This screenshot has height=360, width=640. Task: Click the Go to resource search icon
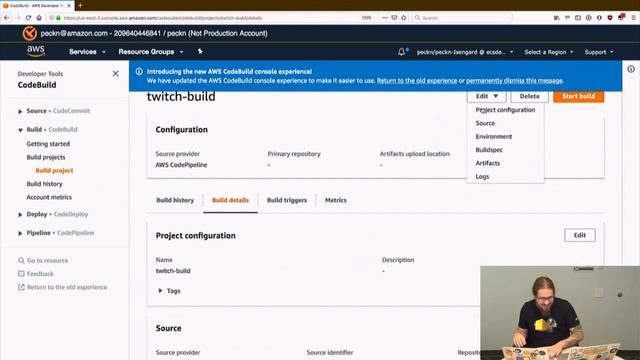pos(21,260)
